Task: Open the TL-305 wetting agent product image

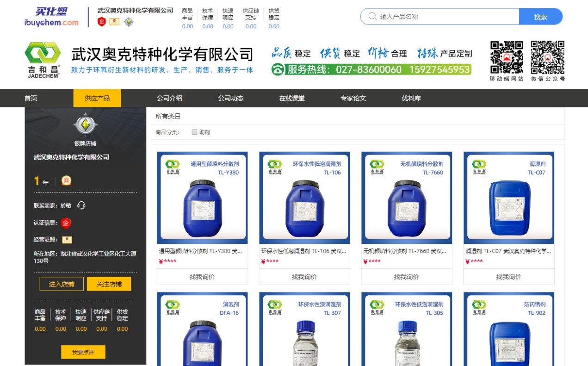Action: point(407,329)
